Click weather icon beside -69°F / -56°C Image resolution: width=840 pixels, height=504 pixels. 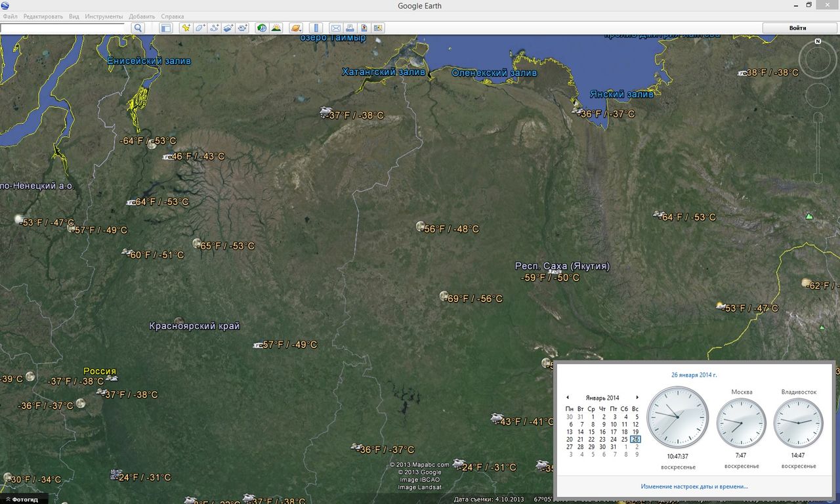point(444,296)
